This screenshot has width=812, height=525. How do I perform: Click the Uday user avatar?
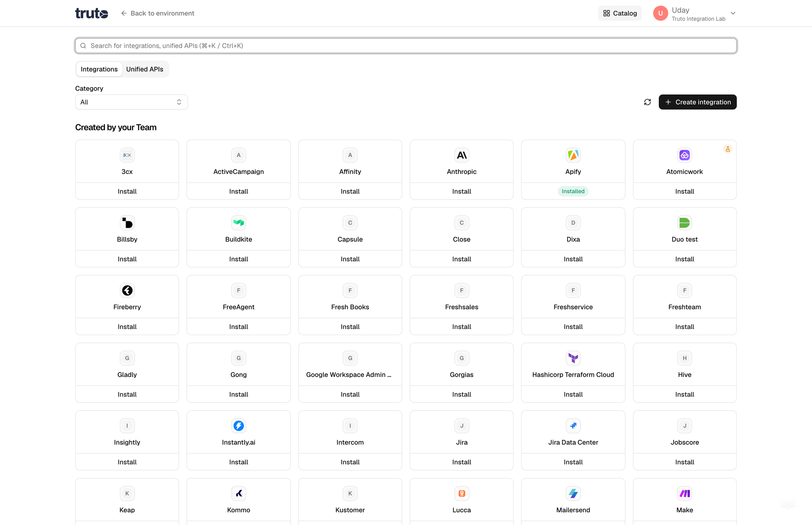click(x=660, y=13)
